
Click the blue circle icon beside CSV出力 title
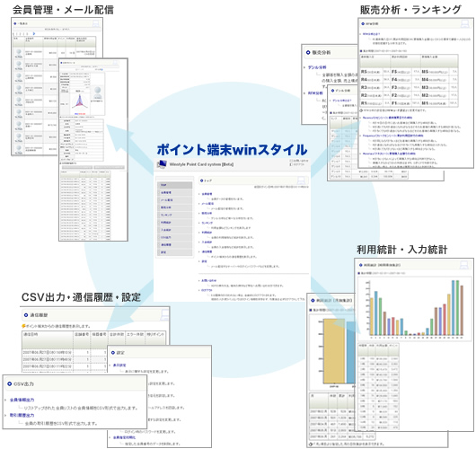click(9, 383)
